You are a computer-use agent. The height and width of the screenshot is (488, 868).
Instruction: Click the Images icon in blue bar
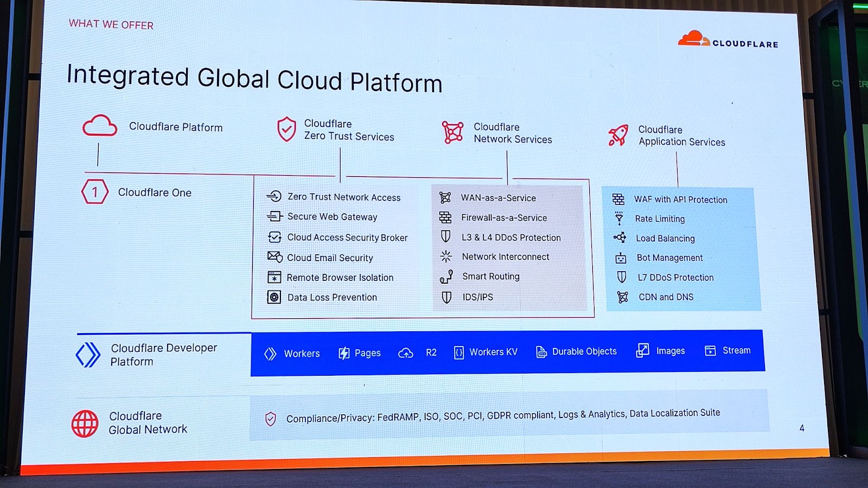642,350
